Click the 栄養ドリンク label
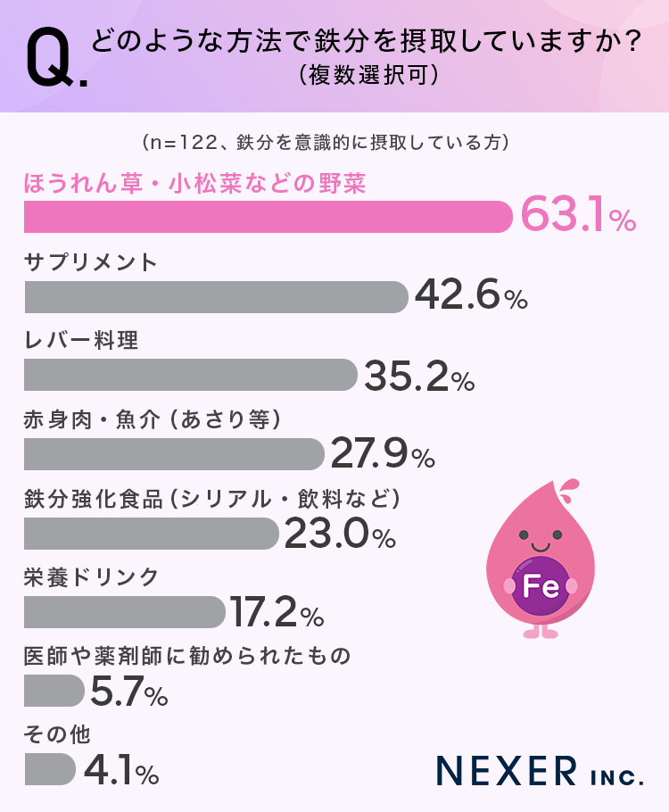The height and width of the screenshot is (812, 669). 92,577
